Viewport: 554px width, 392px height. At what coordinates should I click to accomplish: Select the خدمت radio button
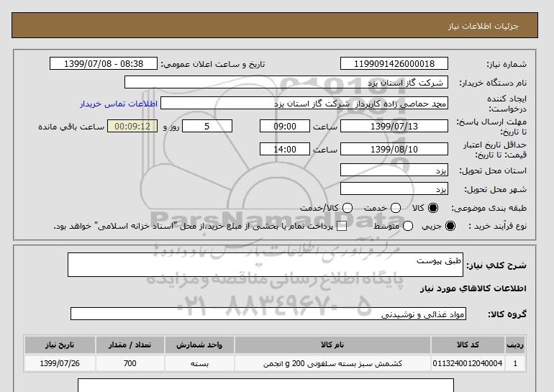click(396, 208)
